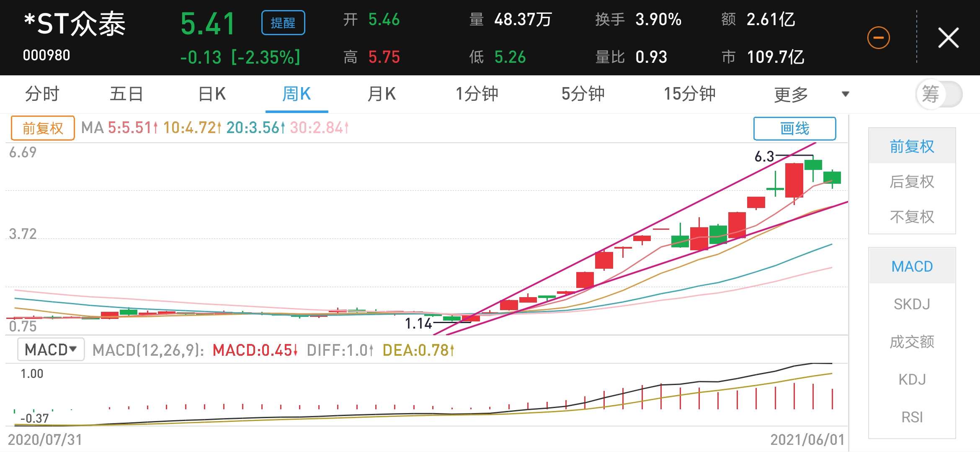Open the MACD indicator dropdown selector

click(x=51, y=349)
